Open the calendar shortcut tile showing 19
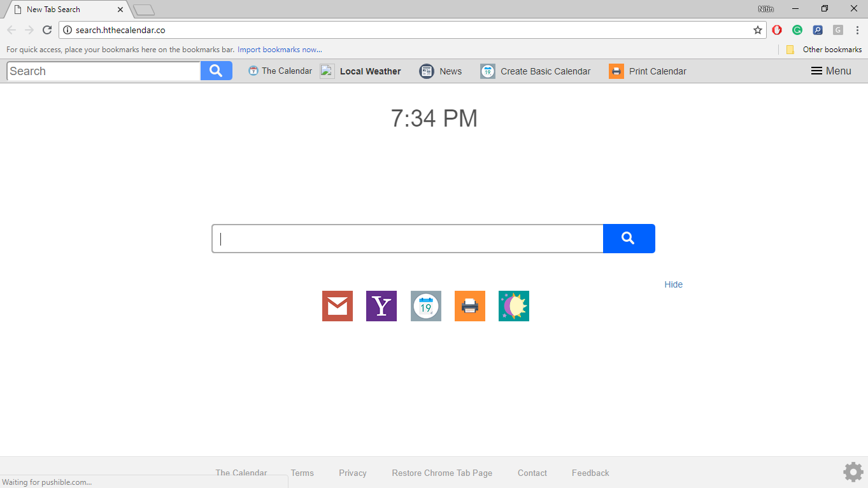868x488 pixels. [425, 306]
